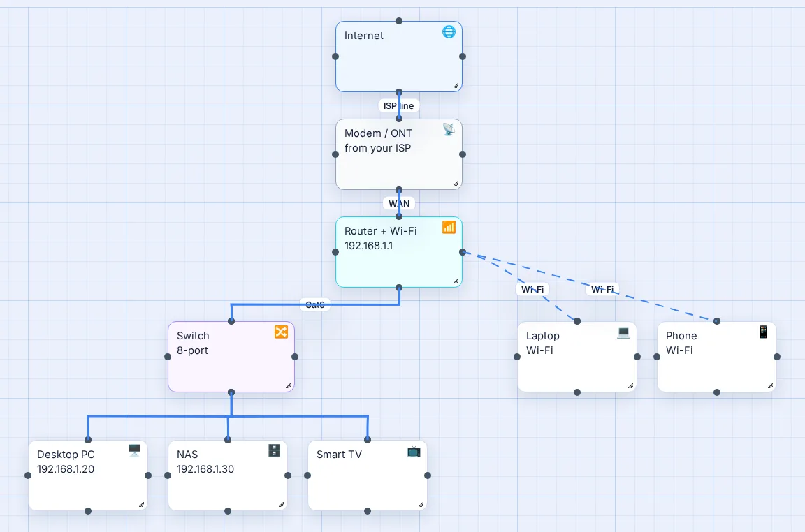Click the router IP 192.168.1.1
Viewport: 805px width, 532px height.
[368, 246]
